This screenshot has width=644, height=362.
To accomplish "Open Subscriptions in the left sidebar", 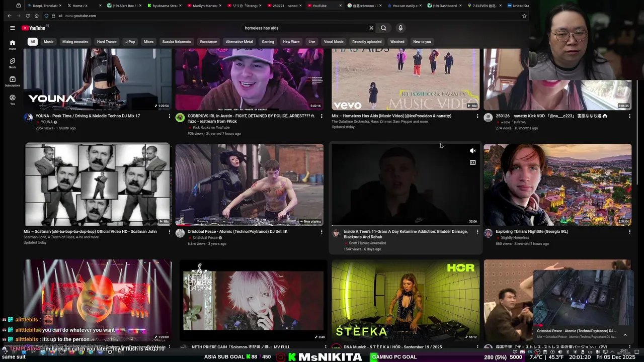I will pyautogui.click(x=13, y=81).
